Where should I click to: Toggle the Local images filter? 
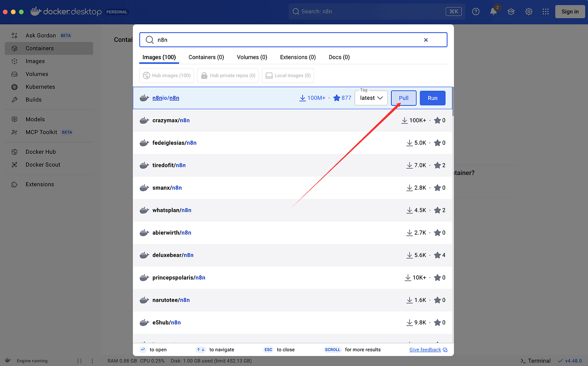(288, 76)
